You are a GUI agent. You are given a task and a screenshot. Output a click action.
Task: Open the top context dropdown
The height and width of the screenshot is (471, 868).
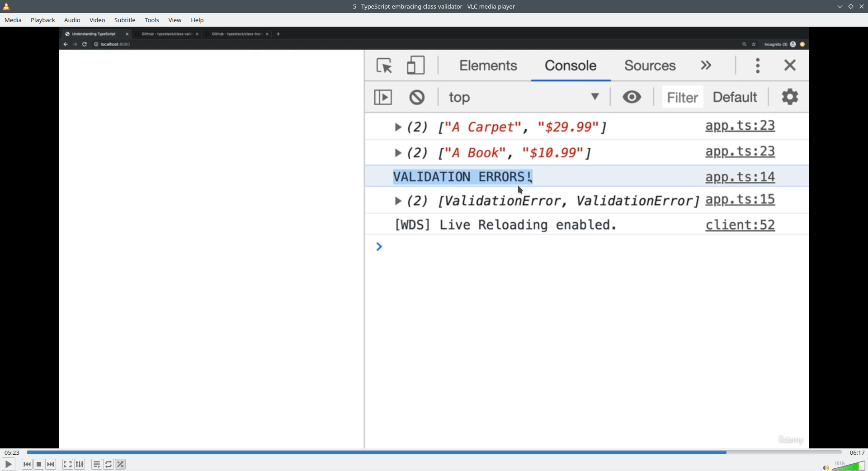524,97
